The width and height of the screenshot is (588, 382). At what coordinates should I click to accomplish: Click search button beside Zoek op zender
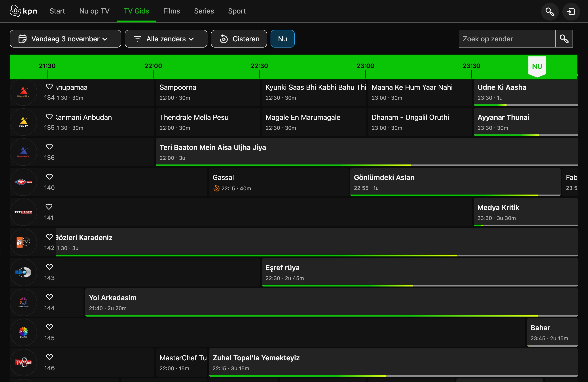(564, 39)
